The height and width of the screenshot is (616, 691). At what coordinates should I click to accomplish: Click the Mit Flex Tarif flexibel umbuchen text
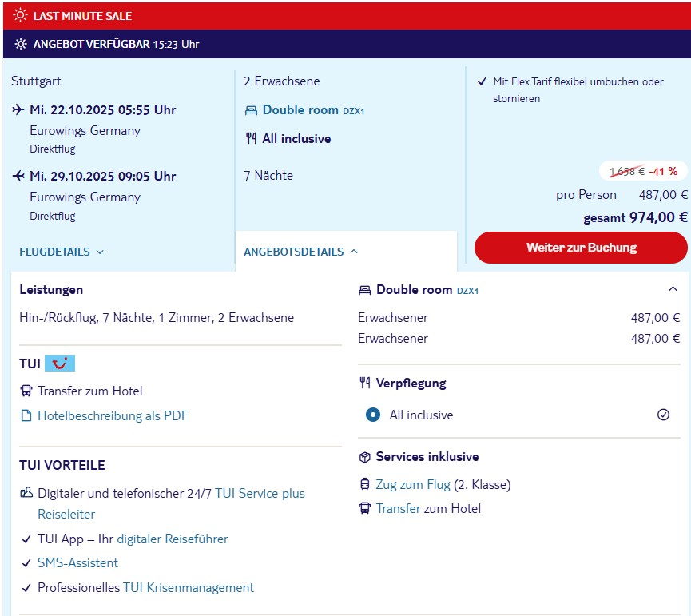(x=578, y=90)
